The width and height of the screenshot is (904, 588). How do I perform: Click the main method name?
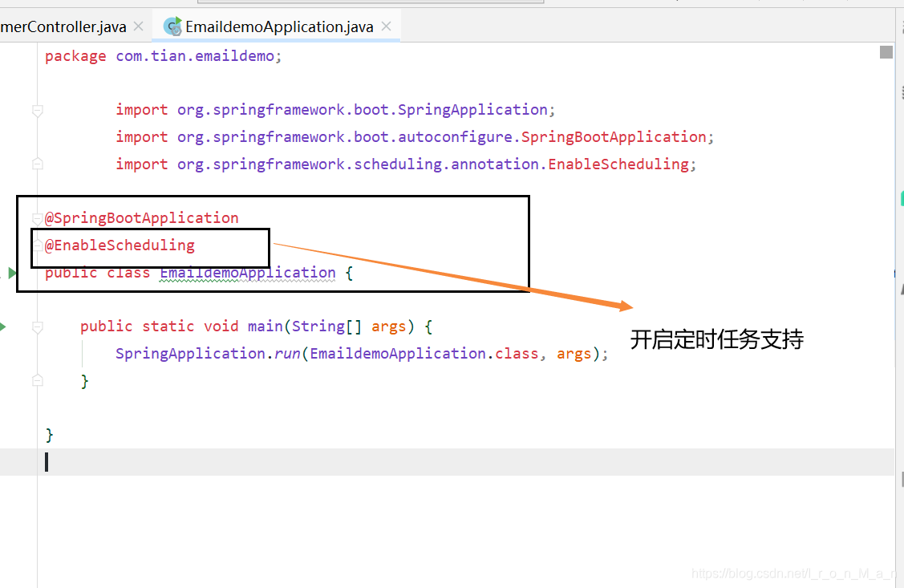click(266, 326)
